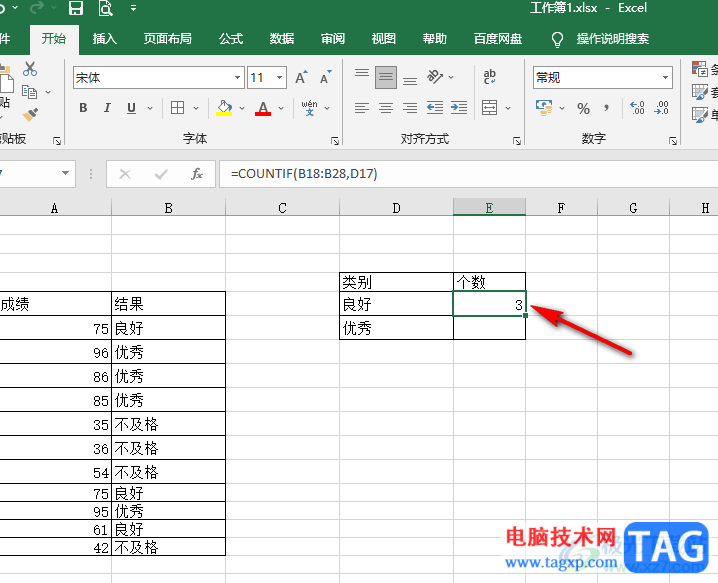Open the font size 11 dropdown
Screen dimensions: 718x583
(279, 77)
